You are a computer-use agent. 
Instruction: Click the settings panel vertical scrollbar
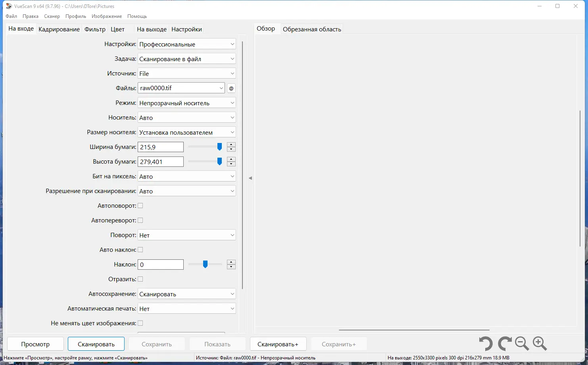point(242,165)
